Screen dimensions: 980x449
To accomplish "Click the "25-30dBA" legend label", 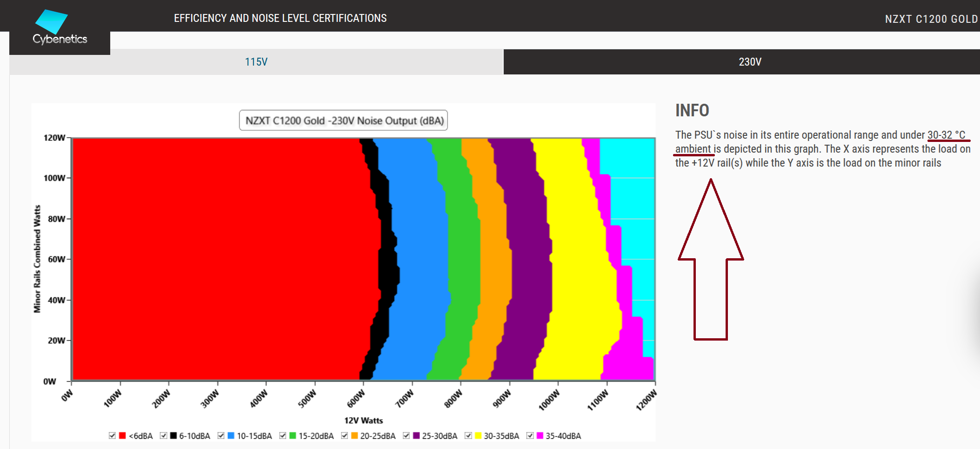I will click(x=440, y=436).
